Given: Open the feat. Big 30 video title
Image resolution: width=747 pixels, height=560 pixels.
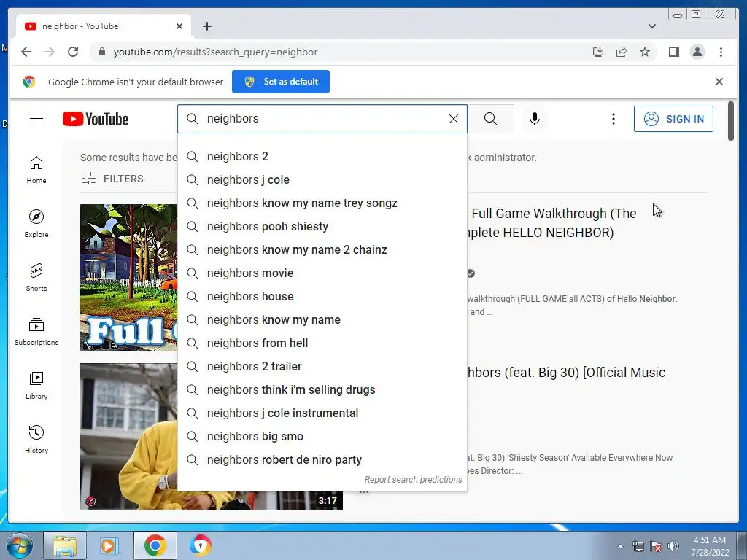Looking at the screenshot, I should click(566, 373).
